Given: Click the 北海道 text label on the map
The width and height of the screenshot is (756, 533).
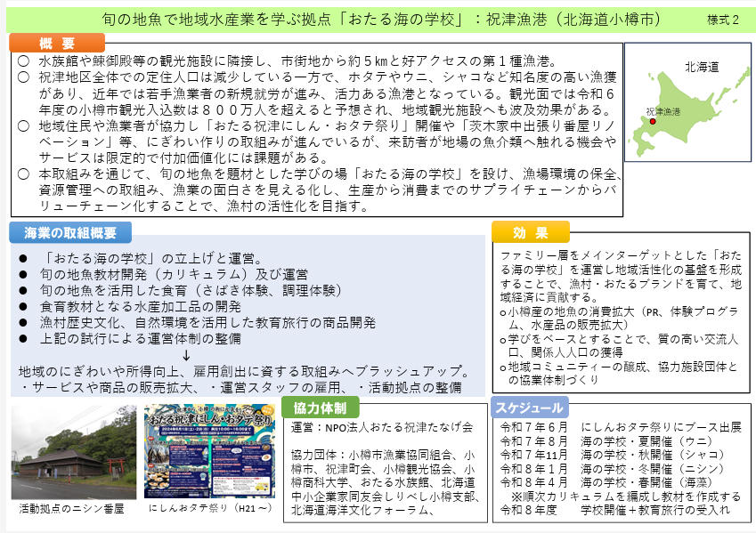Looking at the screenshot, I should pyautogui.click(x=701, y=68).
